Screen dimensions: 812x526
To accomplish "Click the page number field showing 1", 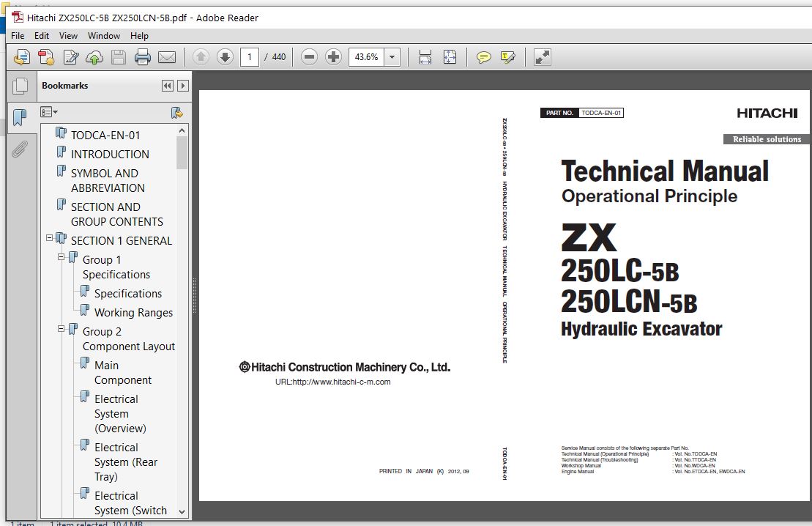I will click(250, 57).
